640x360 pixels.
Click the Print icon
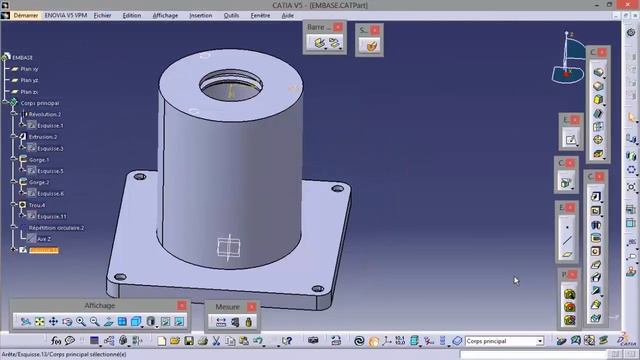click(202, 341)
